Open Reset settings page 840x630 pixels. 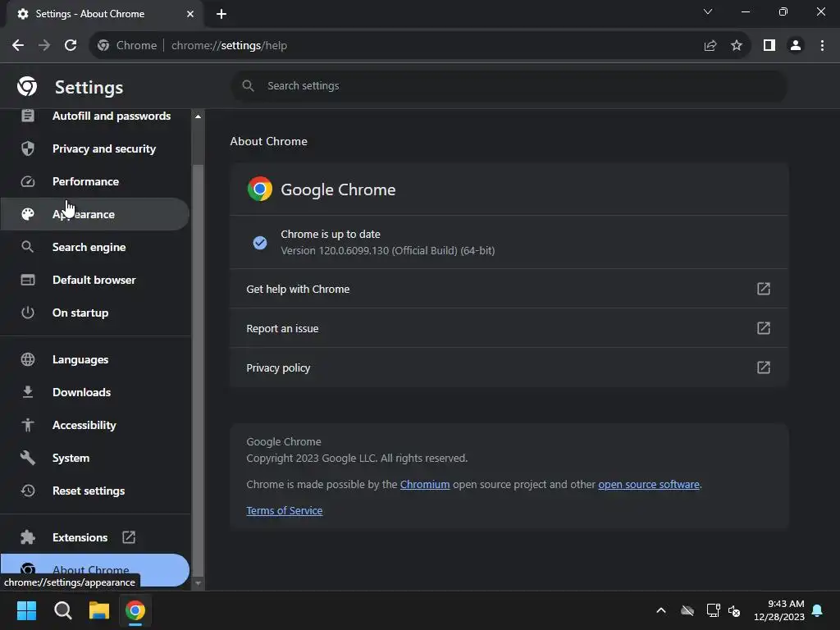click(95, 491)
